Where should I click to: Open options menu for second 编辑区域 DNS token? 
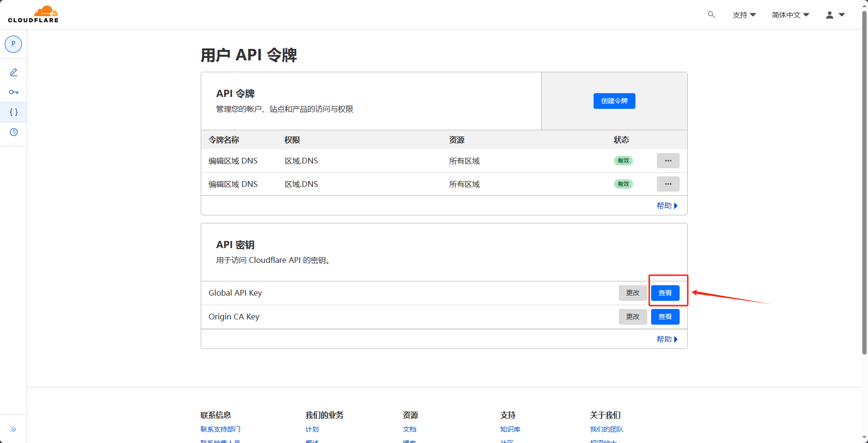click(x=668, y=184)
